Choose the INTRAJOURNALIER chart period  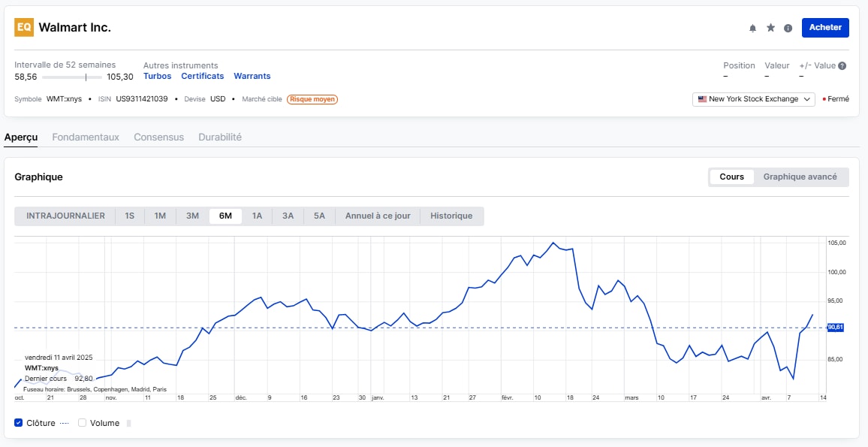(65, 216)
